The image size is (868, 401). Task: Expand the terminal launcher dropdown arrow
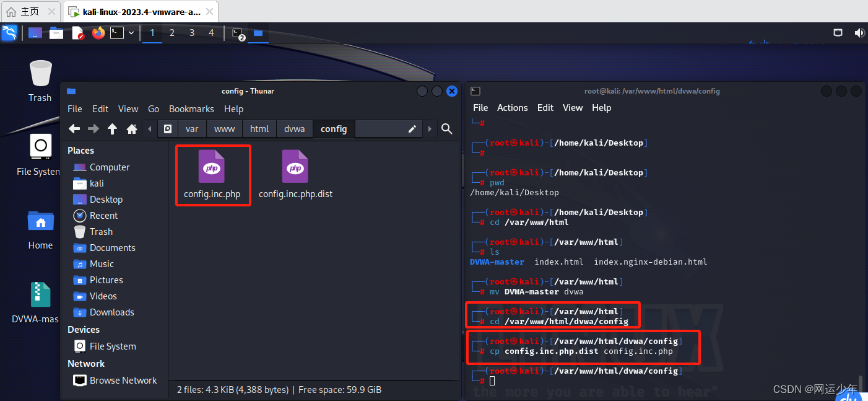[x=131, y=33]
